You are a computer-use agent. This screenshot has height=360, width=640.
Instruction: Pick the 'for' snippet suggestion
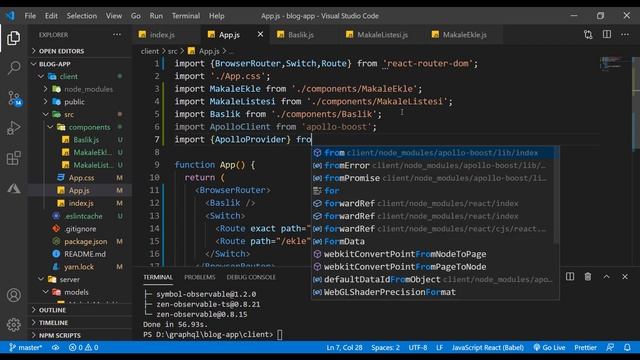coord(433,191)
